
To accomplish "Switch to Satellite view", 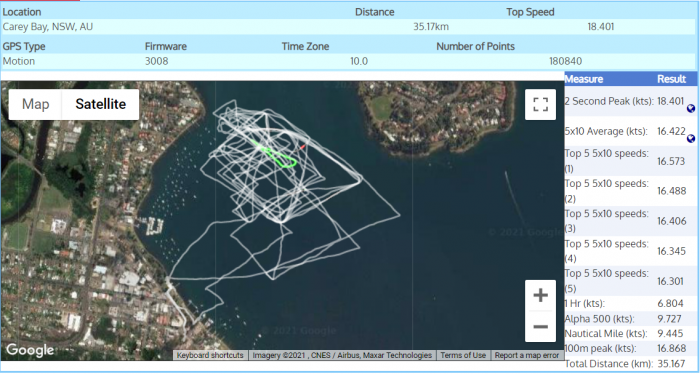I will (100, 104).
